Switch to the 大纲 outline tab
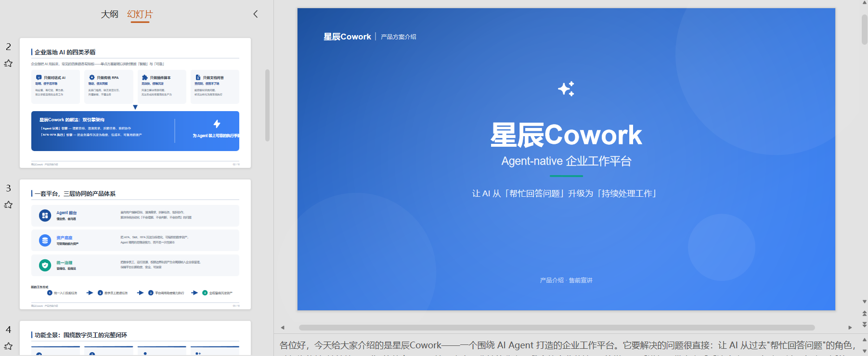Screen dimensions: 868x356 click(x=109, y=14)
